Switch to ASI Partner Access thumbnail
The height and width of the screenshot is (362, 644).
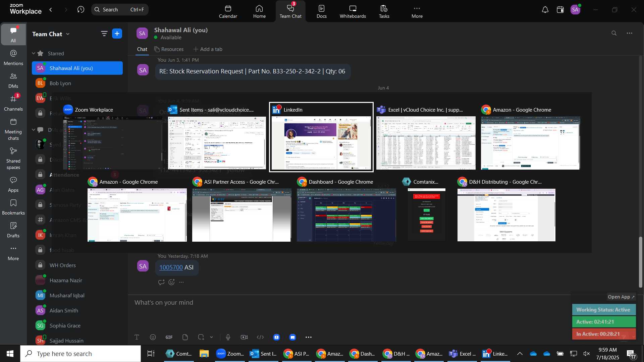tap(242, 209)
